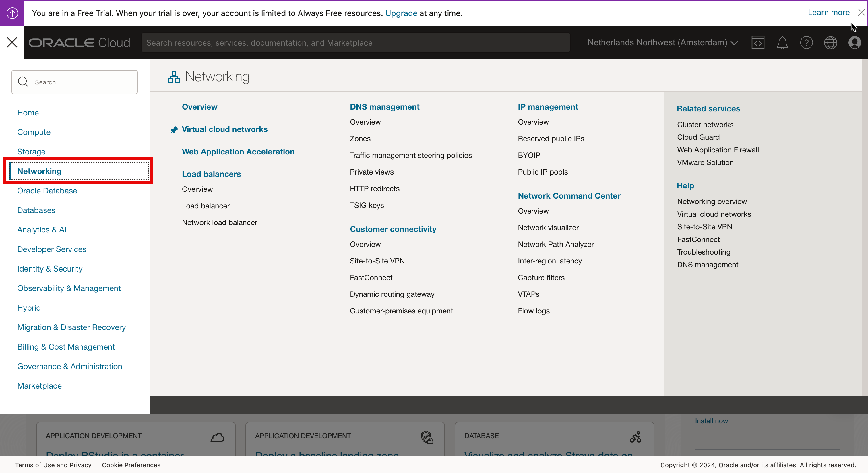This screenshot has height=473, width=868.
Task: Open the Load balancer link
Action: [206, 206]
